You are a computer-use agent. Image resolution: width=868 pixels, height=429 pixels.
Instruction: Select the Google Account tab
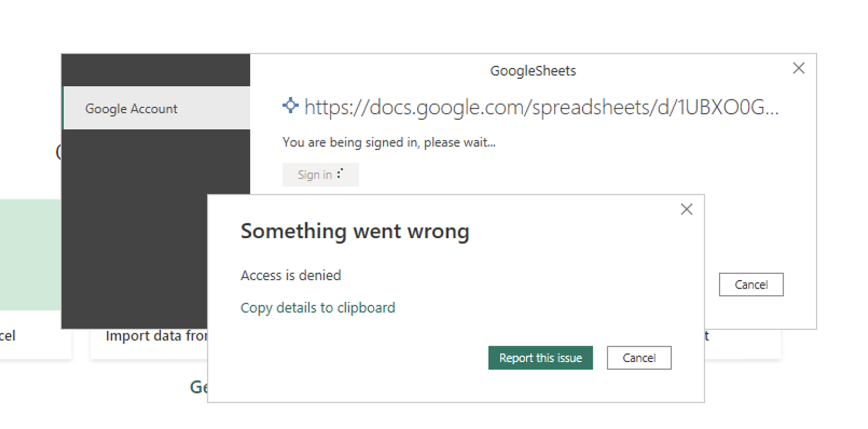(156, 108)
